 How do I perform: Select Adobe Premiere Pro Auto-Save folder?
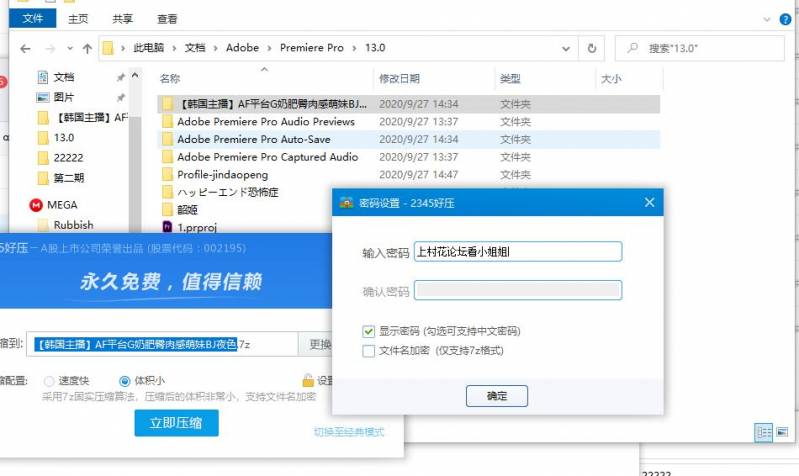[x=253, y=139]
